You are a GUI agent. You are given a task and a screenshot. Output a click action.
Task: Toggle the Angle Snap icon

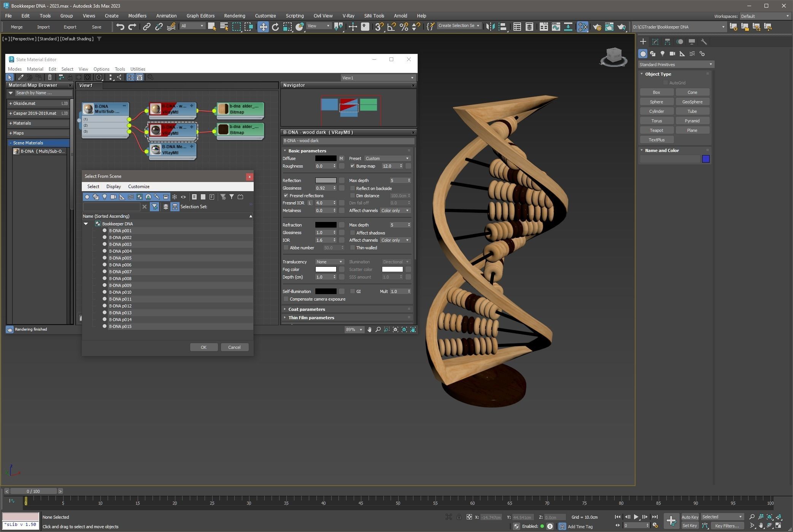(x=391, y=27)
